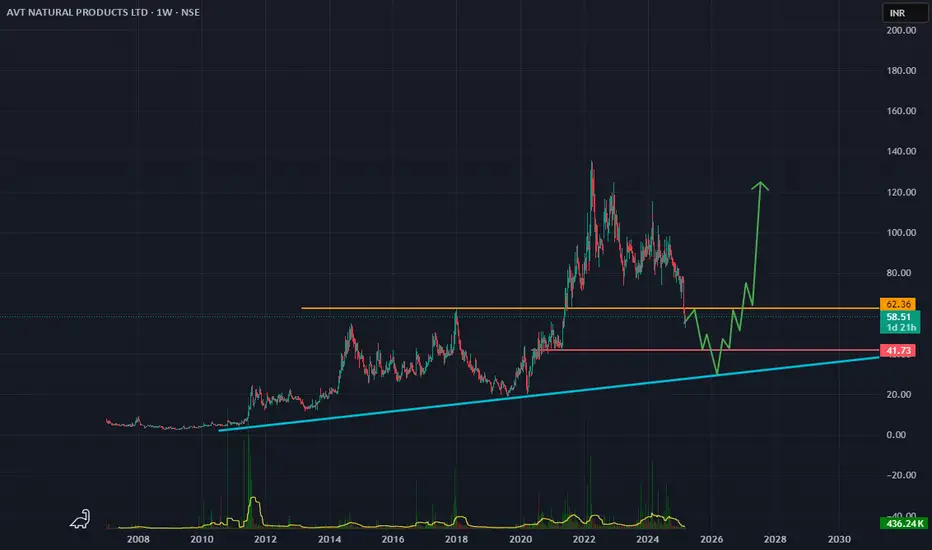Click the 2014 label on time axis

329,539
